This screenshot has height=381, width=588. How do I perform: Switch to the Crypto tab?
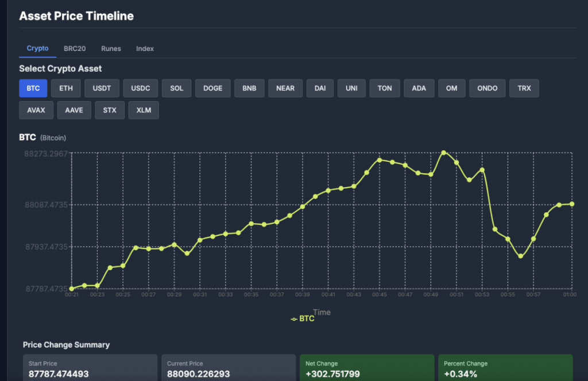(37, 49)
